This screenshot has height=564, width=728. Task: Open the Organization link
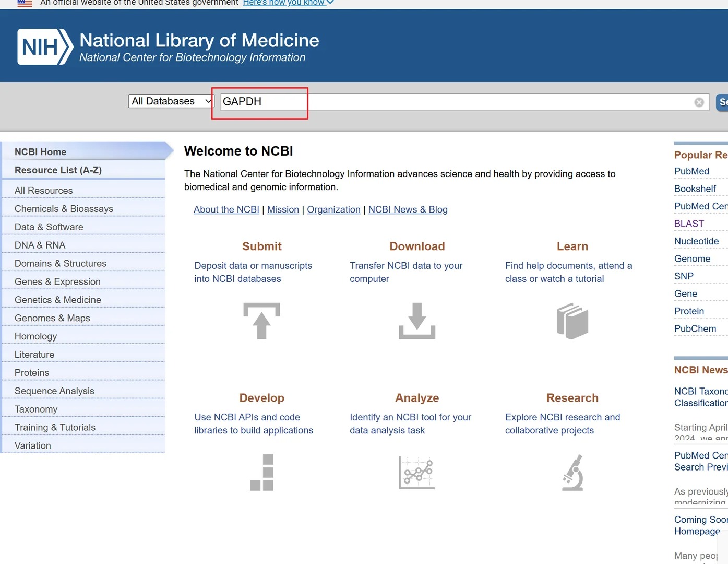tap(333, 209)
